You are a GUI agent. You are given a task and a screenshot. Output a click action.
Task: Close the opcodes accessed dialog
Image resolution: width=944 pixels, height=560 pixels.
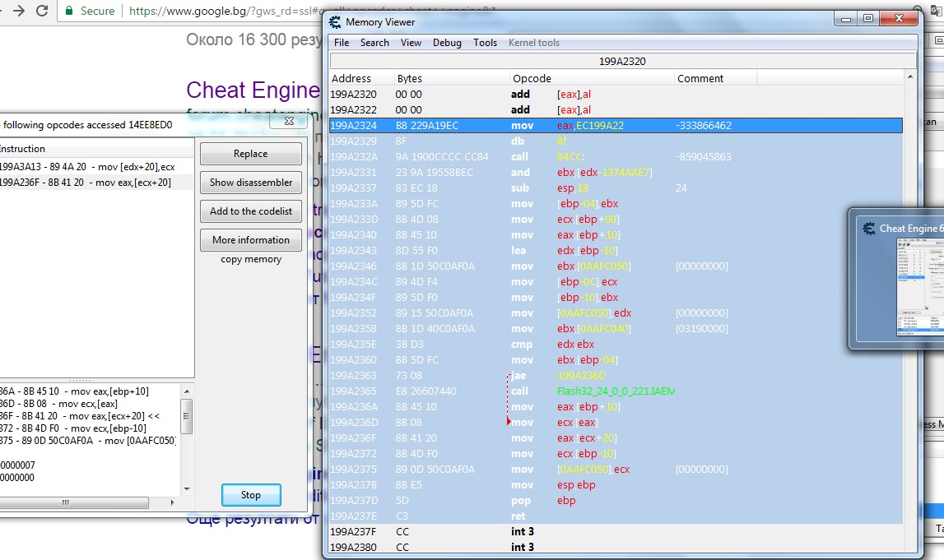[x=289, y=121]
